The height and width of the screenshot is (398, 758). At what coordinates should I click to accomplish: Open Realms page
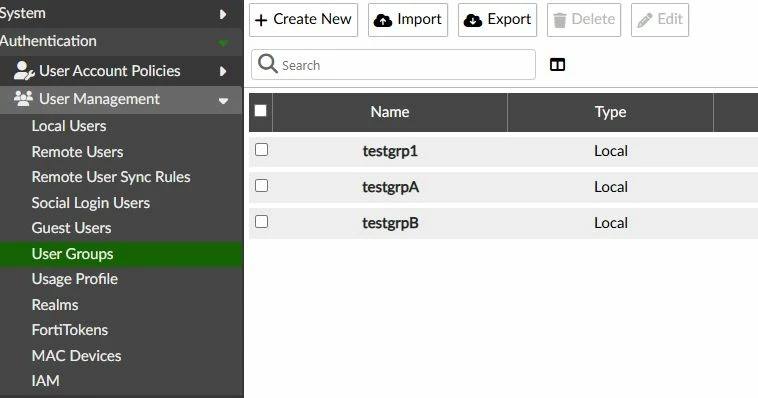[55, 305]
